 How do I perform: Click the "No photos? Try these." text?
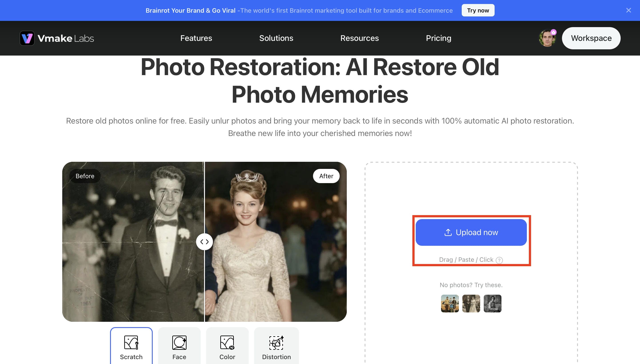click(471, 285)
